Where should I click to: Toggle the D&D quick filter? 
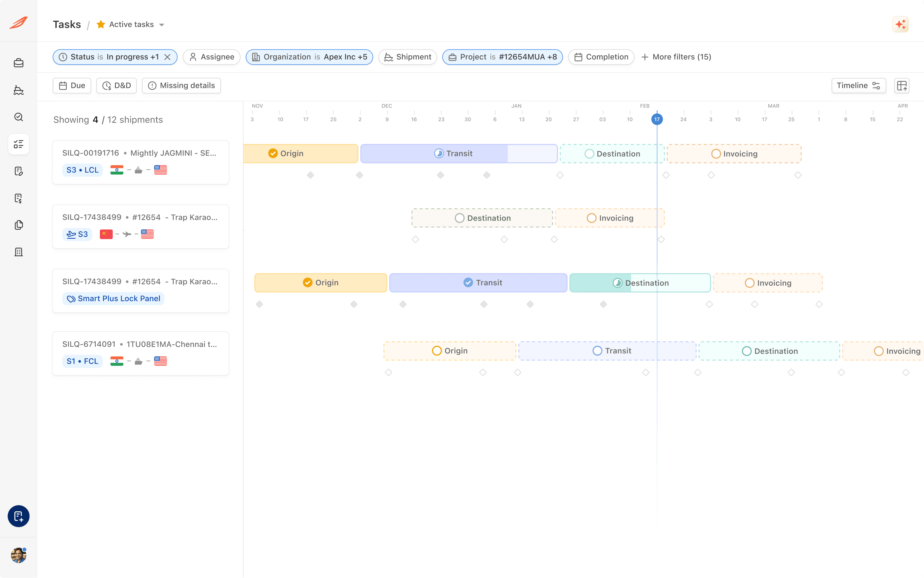point(117,86)
